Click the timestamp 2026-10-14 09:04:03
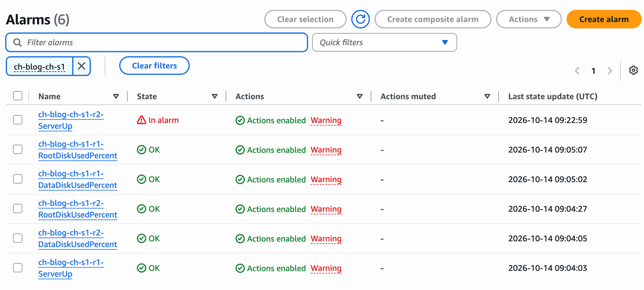The height and width of the screenshot is (290, 644). [x=548, y=268]
